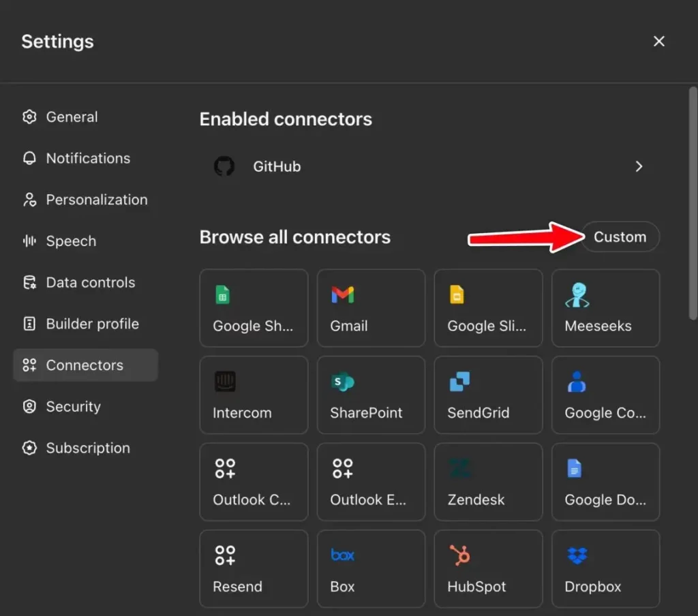Viewport: 698px width, 616px height.
Task: Click the Outlook Email placeholder icon
Action: click(342, 468)
